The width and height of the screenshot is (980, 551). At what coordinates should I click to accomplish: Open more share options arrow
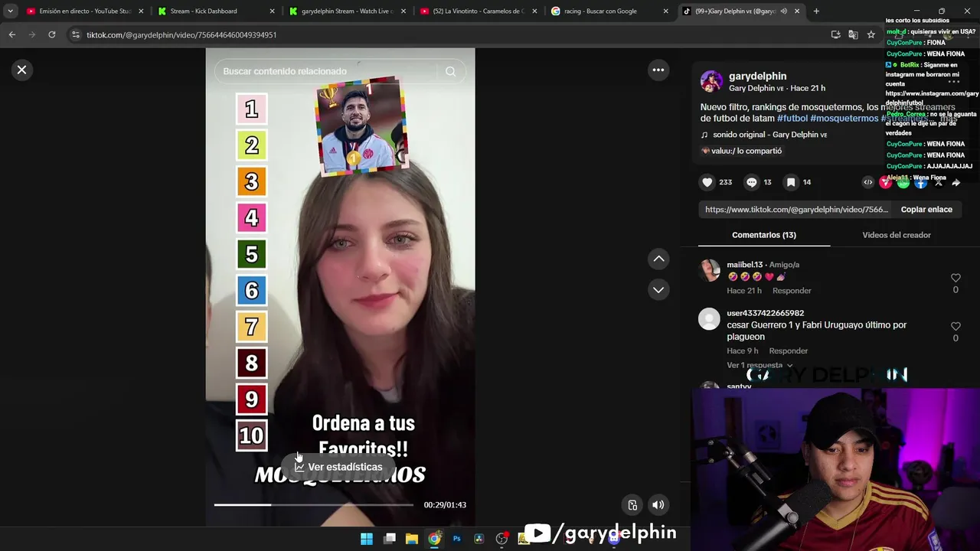[x=956, y=182]
